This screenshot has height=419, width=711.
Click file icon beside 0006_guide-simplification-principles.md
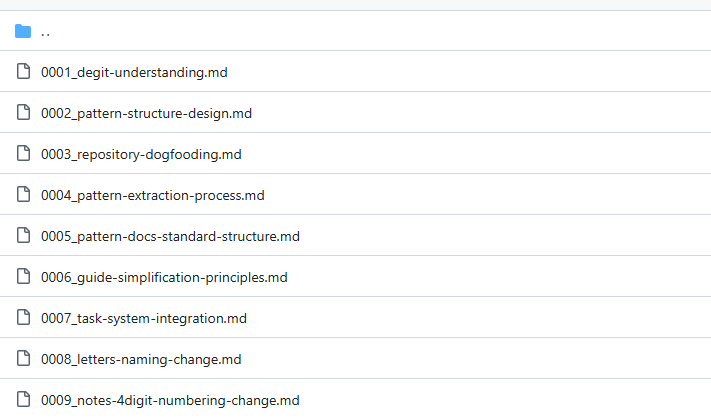[23, 277]
